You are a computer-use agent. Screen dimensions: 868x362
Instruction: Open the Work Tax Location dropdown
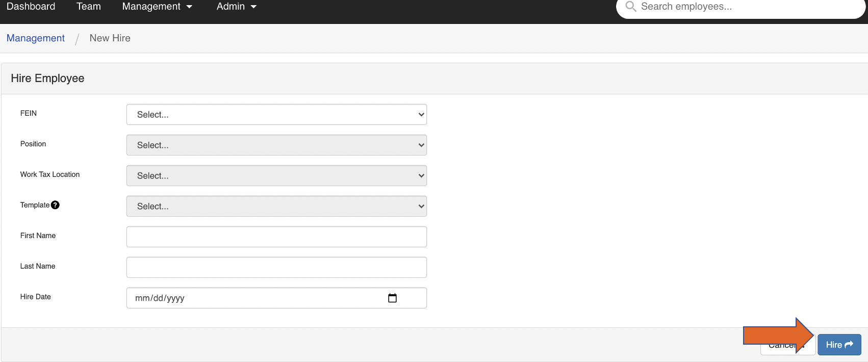click(276, 176)
